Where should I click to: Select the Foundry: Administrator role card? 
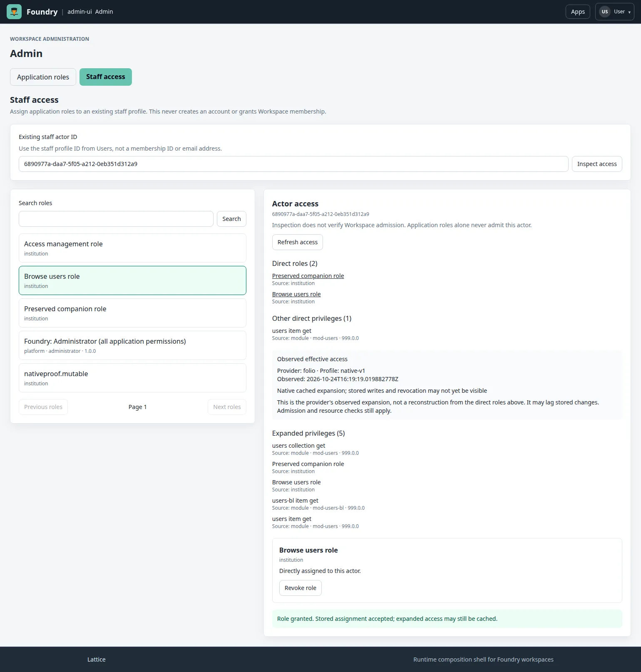pos(132,345)
